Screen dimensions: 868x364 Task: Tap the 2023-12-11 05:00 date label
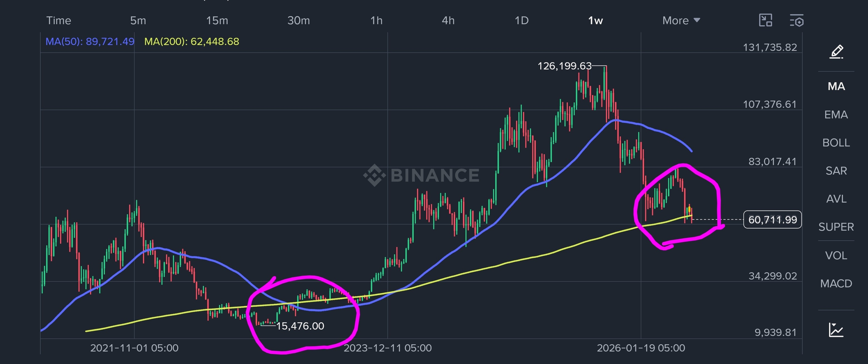[x=388, y=348]
